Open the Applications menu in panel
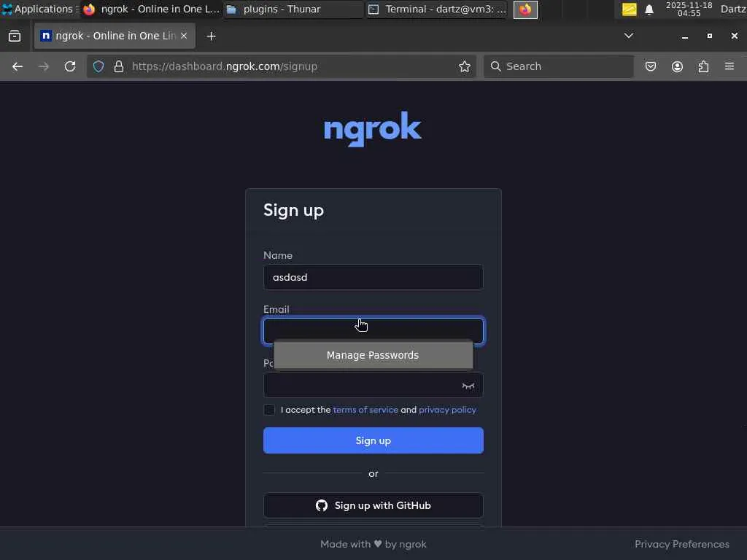Viewport: 747px width, 560px height. [x=40, y=9]
